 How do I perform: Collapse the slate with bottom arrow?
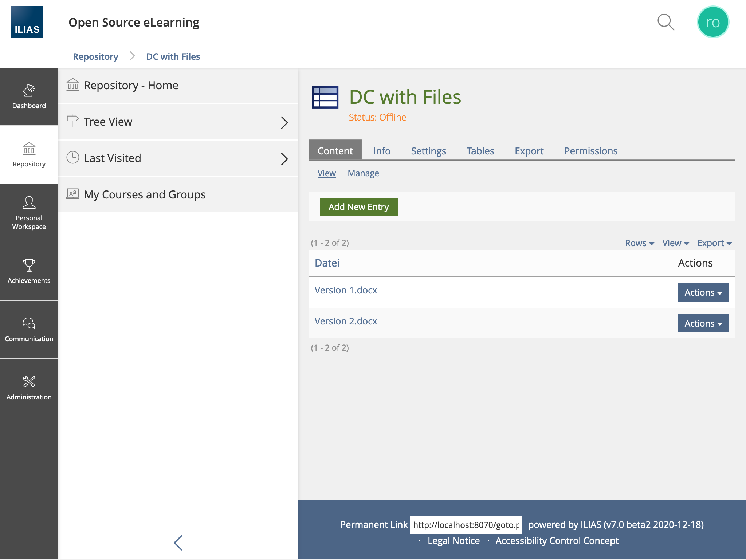point(178,543)
